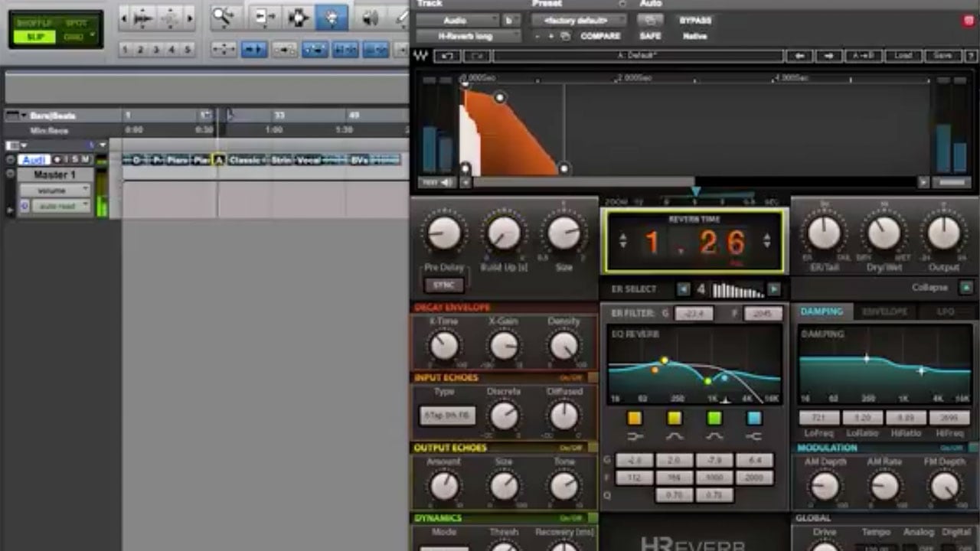The height and width of the screenshot is (551, 980).
Task: Load next preset with right arrow
Action: [x=828, y=56]
